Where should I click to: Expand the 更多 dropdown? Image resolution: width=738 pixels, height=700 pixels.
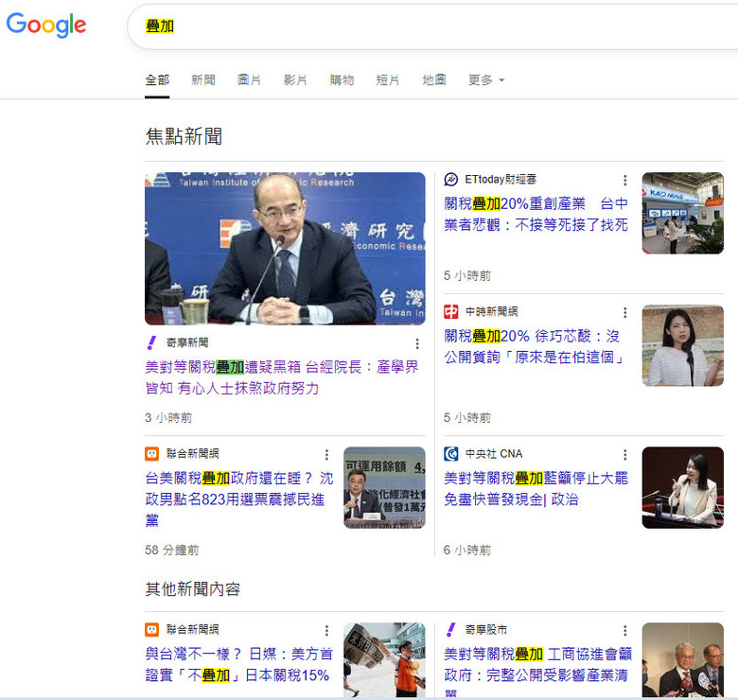click(486, 80)
